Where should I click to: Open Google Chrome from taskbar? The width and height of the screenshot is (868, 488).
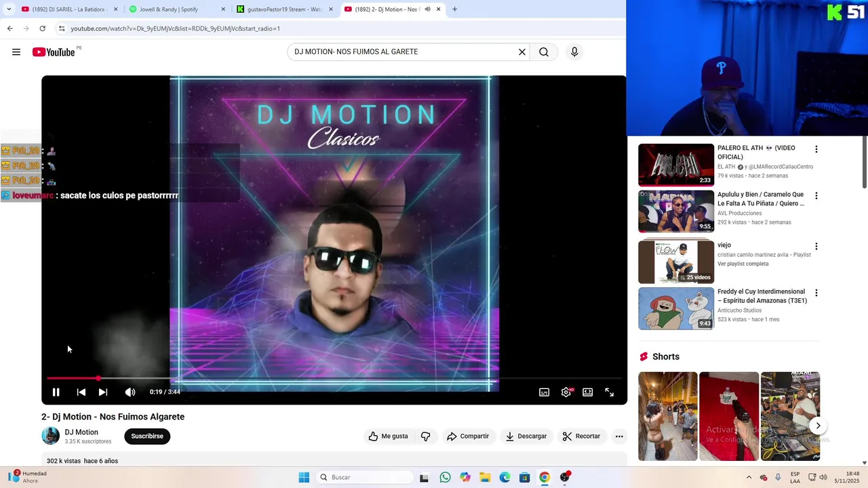tap(545, 477)
